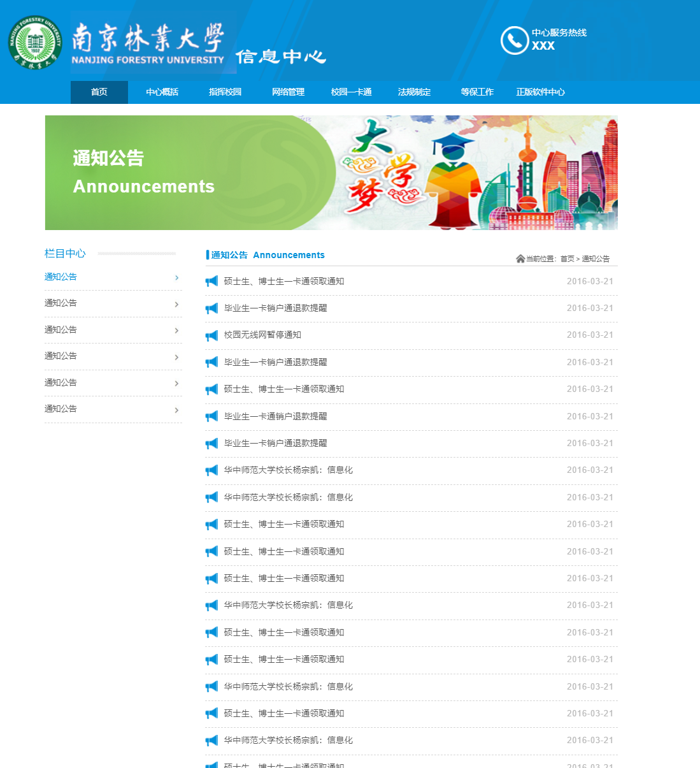Screen dimensions: 700x768
Task: Click the 中心服务热线 label
Action: [x=559, y=33]
